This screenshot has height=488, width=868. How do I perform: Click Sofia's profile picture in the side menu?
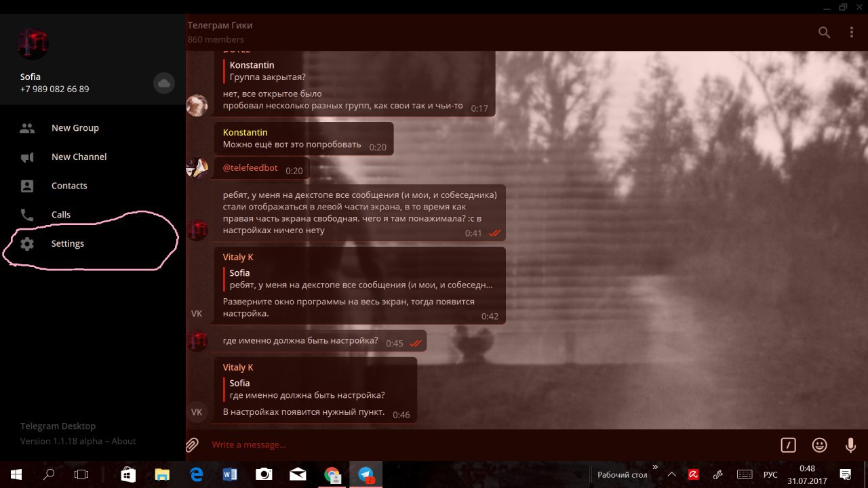33,44
